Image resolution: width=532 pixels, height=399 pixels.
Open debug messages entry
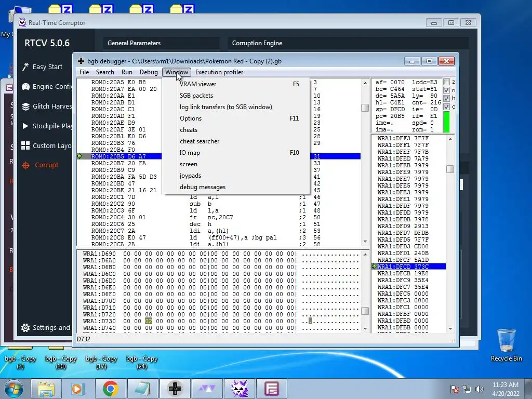pyautogui.click(x=236, y=187)
